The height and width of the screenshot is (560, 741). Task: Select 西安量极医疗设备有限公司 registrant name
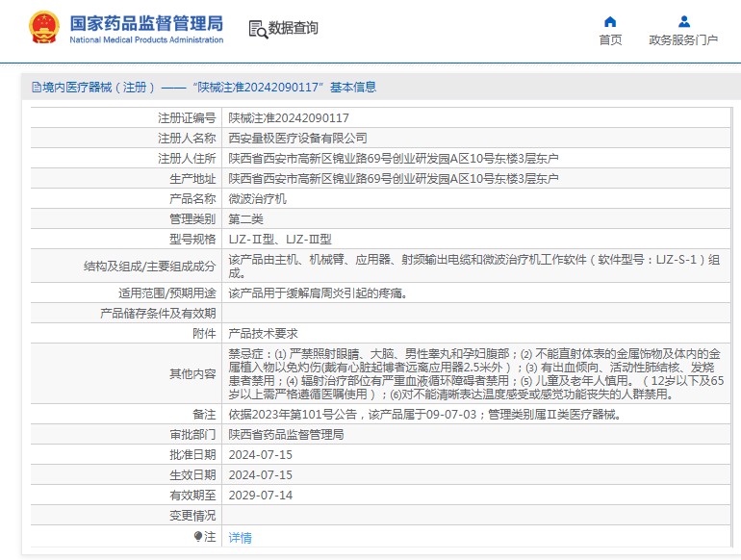pyautogui.click(x=297, y=138)
